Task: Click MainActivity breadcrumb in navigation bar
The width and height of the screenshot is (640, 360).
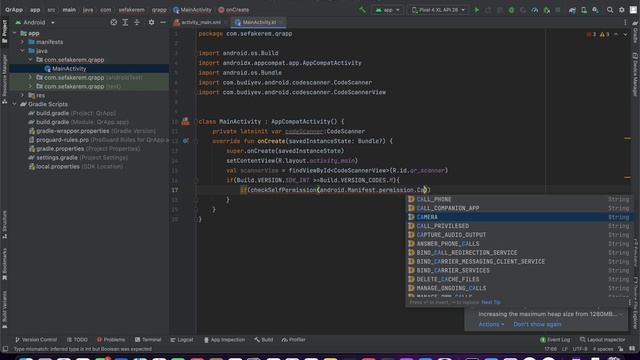Action: tap(192, 10)
